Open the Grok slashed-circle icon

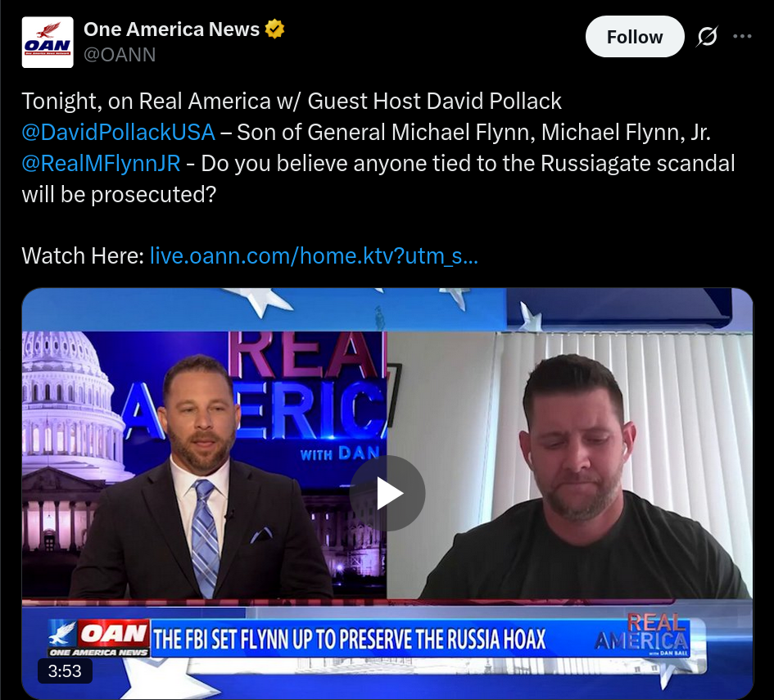click(707, 37)
